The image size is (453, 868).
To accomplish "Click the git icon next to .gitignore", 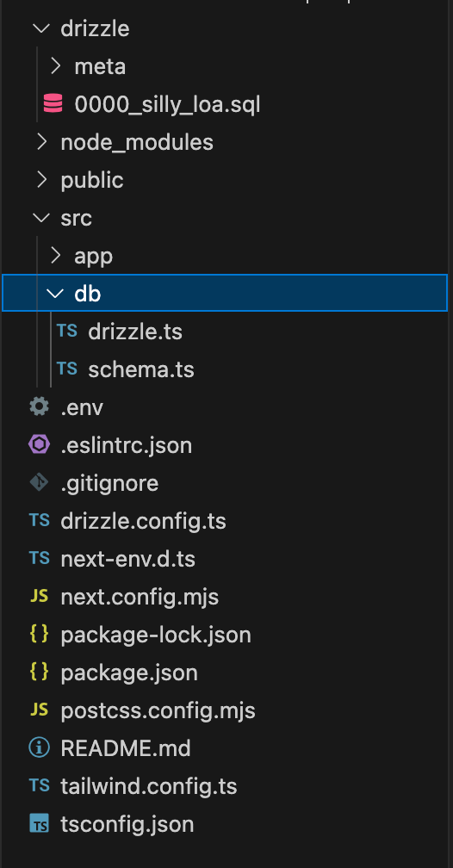I will click(39, 483).
